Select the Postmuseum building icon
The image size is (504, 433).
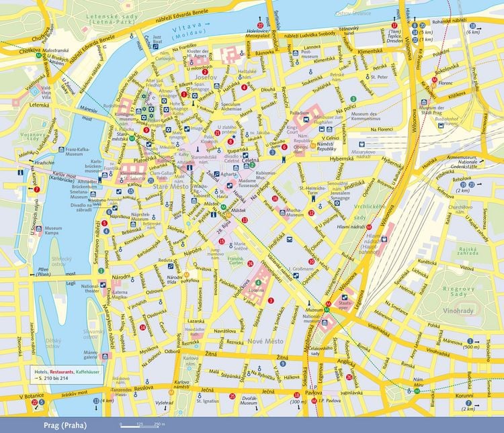pos(296,53)
